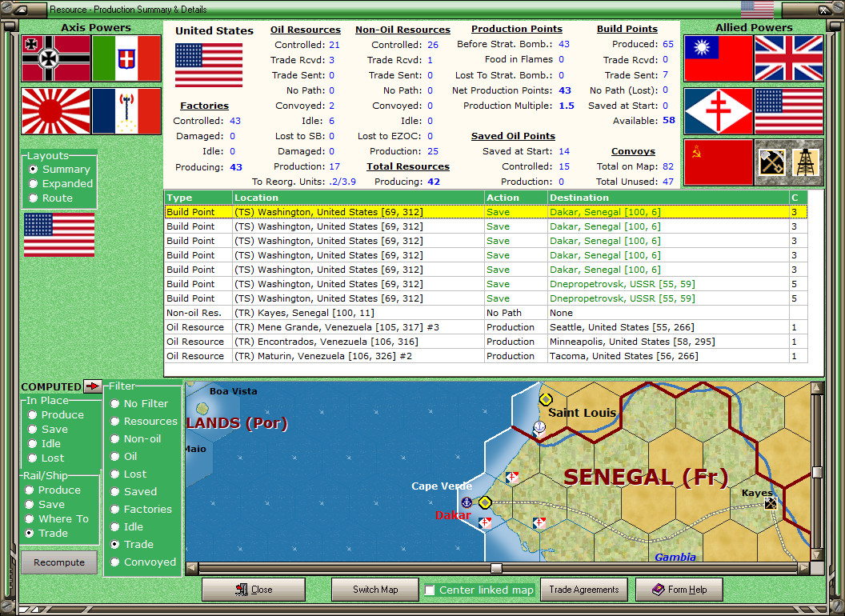Screen dimensions: 845x616
Task: Click the Recompute button
Action: 59,562
